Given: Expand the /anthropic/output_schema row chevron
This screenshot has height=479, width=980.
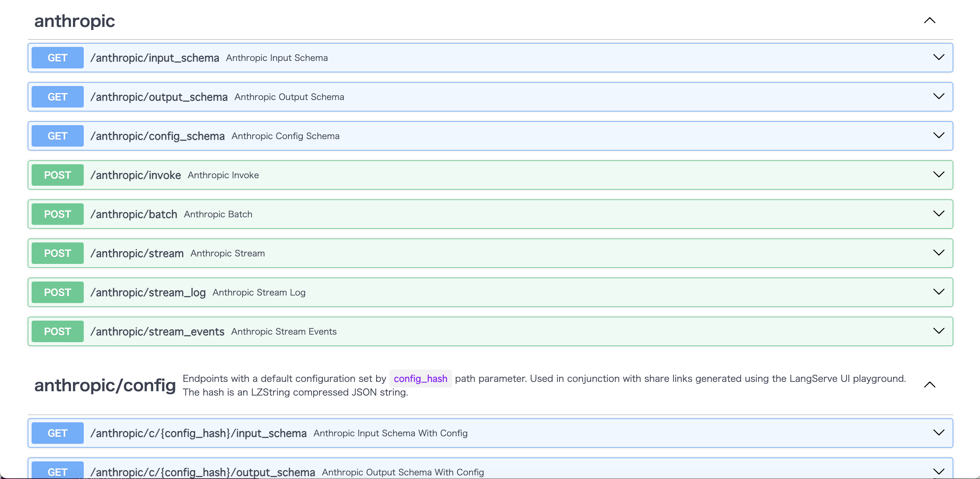Looking at the screenshot, I should pyautogui.click(x=939, y=97).
